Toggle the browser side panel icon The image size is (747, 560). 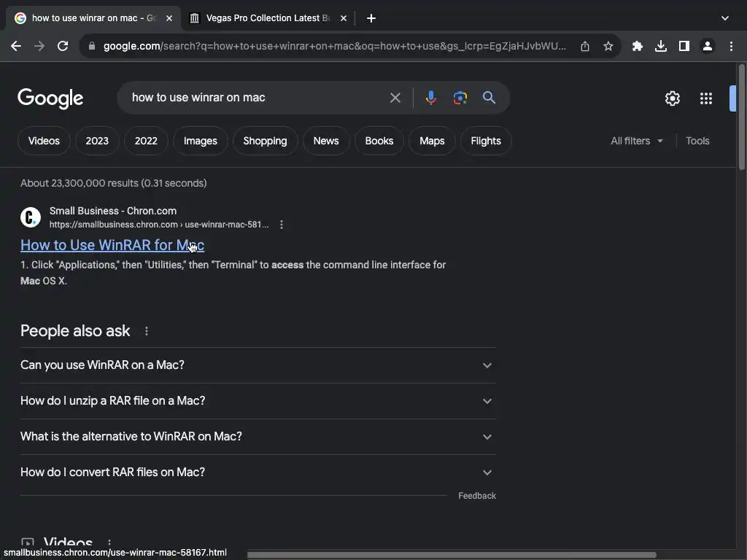(x=684, y=46)
